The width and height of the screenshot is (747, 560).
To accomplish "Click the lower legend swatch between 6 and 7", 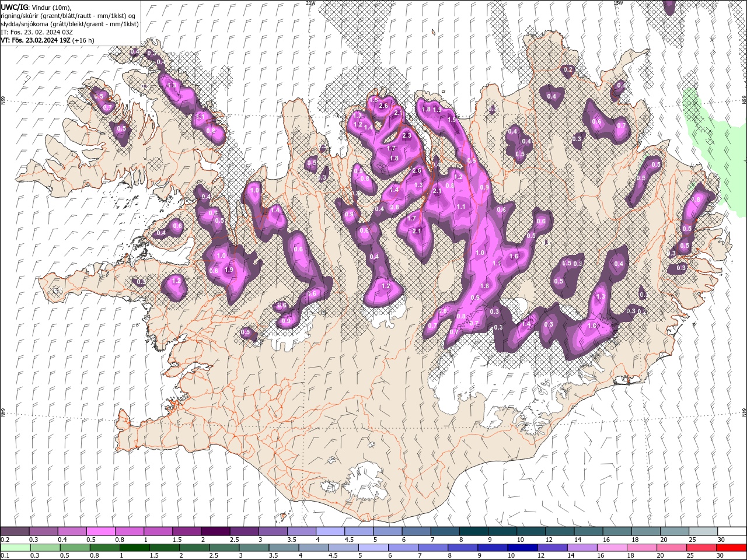I will click(x=403, y=548).
